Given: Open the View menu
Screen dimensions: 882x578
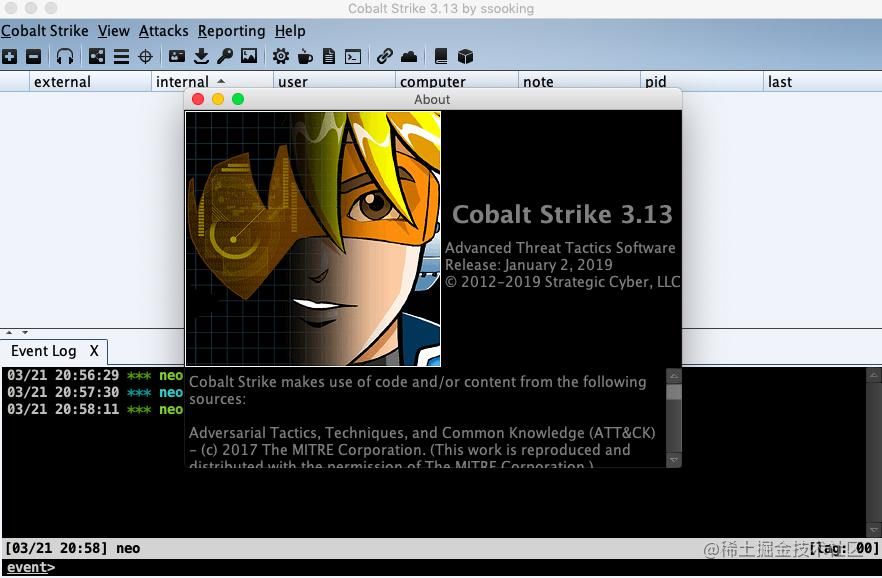Looking at the screenshot, I should coord(114,31).
